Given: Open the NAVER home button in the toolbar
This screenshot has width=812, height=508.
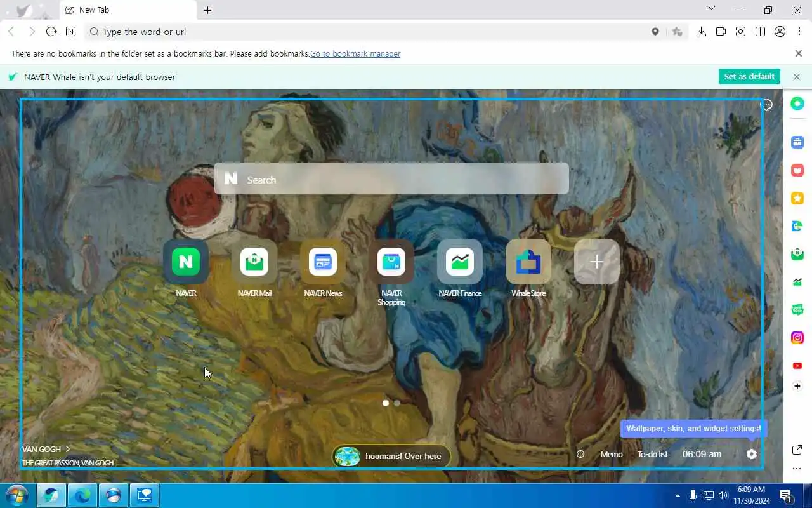Looking at the screenshot, I should [70, 32].
